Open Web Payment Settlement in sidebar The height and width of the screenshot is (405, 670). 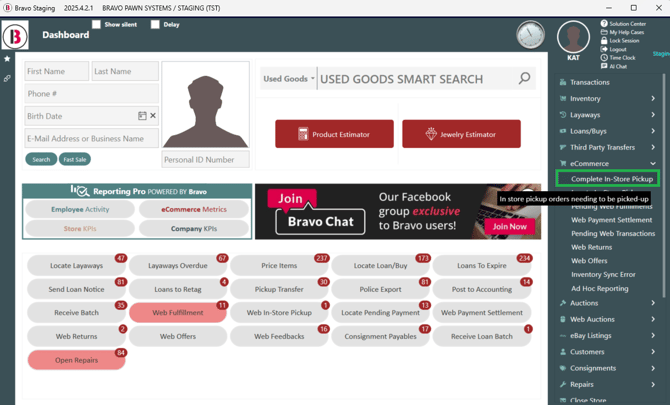611,220
